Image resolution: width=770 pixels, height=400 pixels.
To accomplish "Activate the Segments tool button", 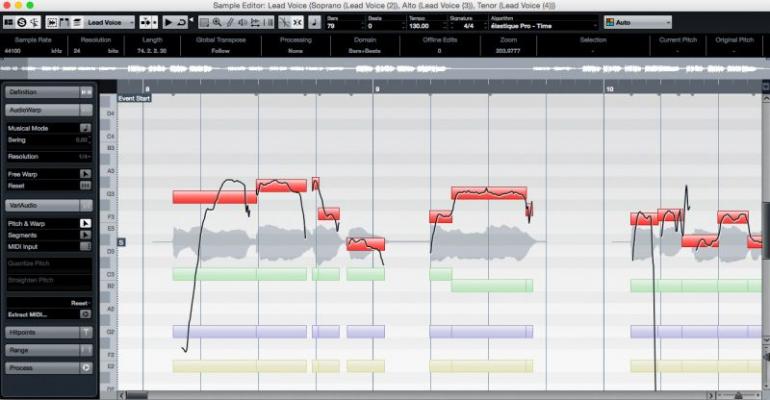I will click(85, 235).
